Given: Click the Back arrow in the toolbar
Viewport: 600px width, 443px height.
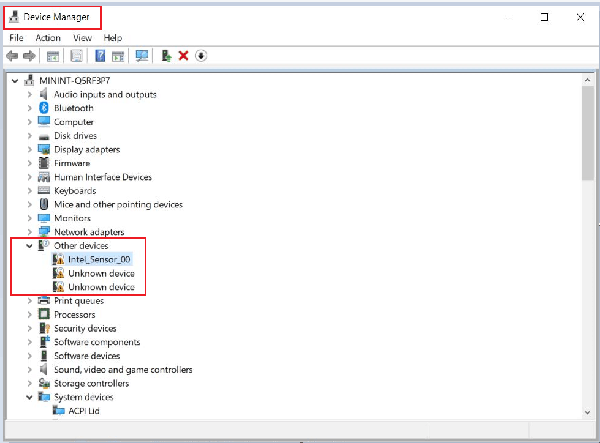Looking at the screenshot, I should tap(12, 56).
